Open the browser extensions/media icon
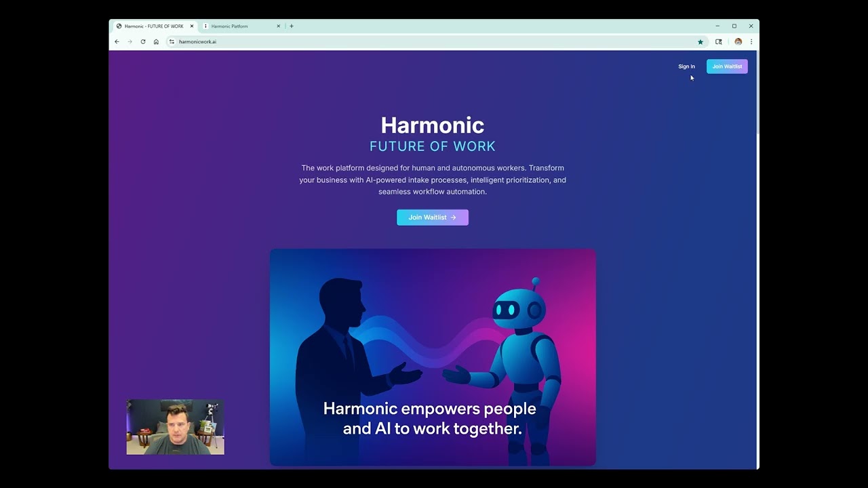 (x=719, y=41)
